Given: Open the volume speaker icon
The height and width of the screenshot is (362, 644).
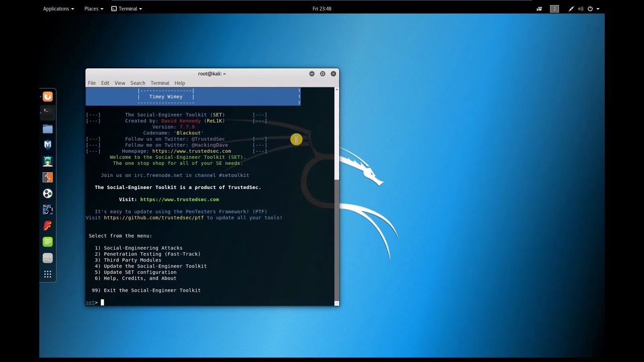Looking at the screenshot, I should pos(581,9).
